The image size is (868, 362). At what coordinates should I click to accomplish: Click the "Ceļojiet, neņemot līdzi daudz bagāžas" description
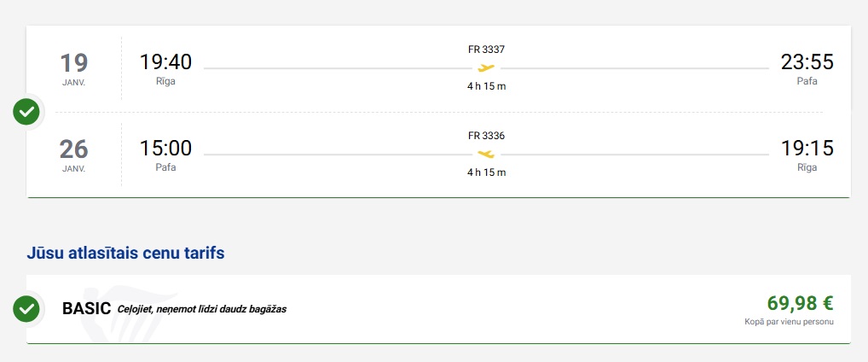(x=201, y=309)
